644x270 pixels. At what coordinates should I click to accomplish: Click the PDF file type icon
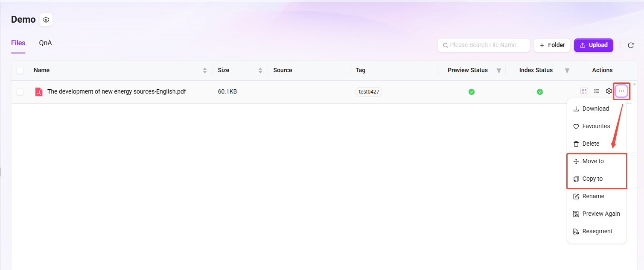(x=39, y=91)
